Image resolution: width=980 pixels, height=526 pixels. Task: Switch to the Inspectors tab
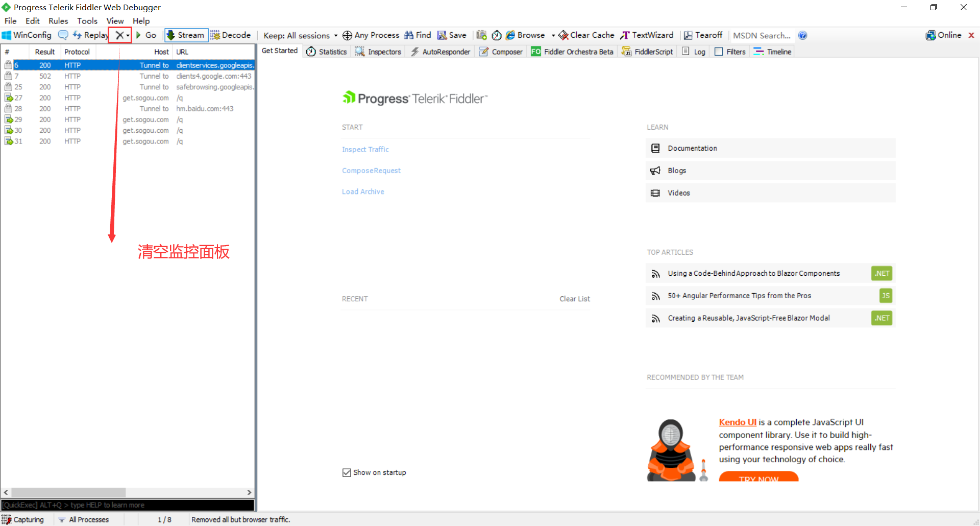click(378, 52)
